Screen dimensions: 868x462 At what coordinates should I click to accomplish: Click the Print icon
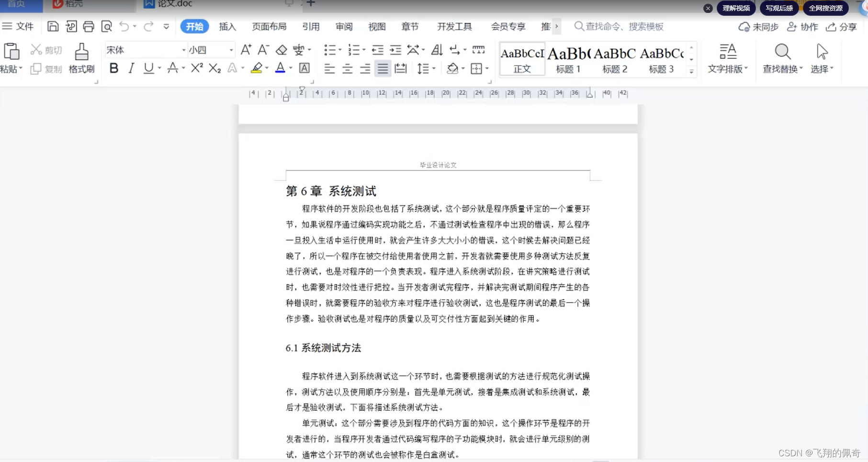[89, 27]
